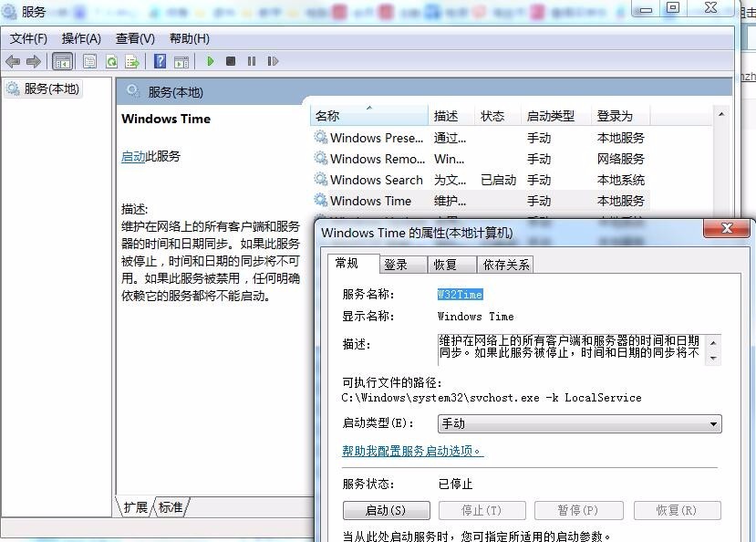Click the 启动 link to start this service
This screenshot has width=756, height=542.
coord(133,156)
